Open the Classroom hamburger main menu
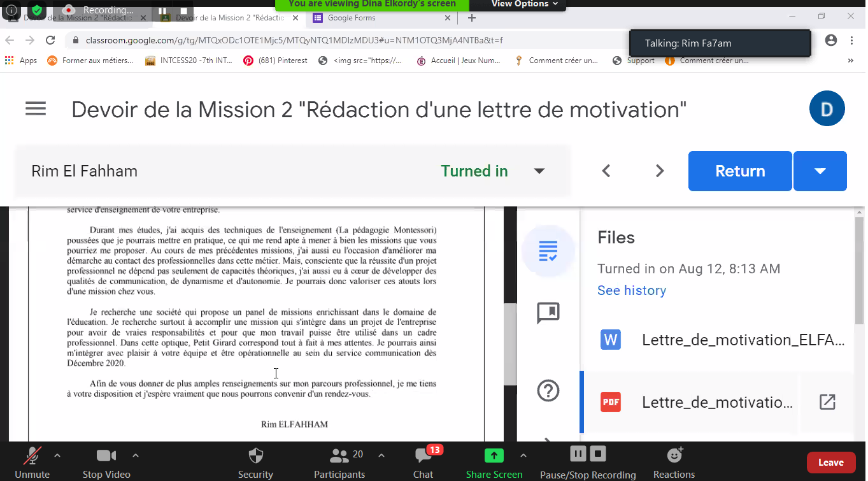Screen dimensions: 868x481 36,109
